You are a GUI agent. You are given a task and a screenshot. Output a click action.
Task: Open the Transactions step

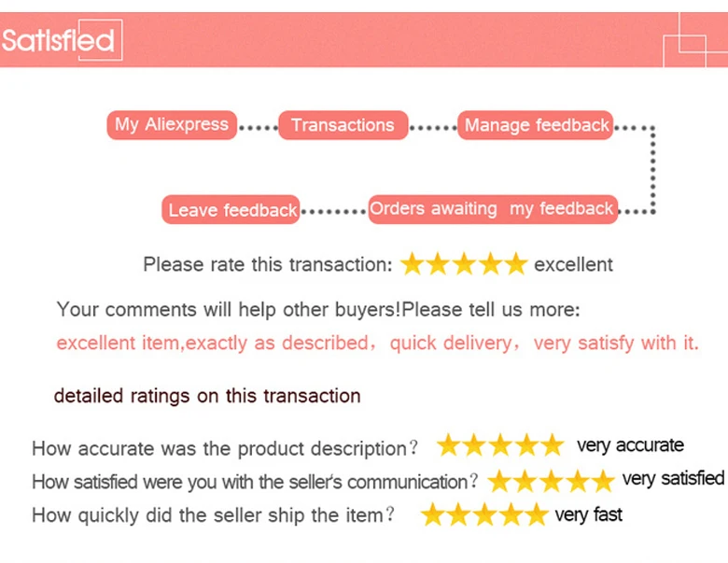coord(343,125)
